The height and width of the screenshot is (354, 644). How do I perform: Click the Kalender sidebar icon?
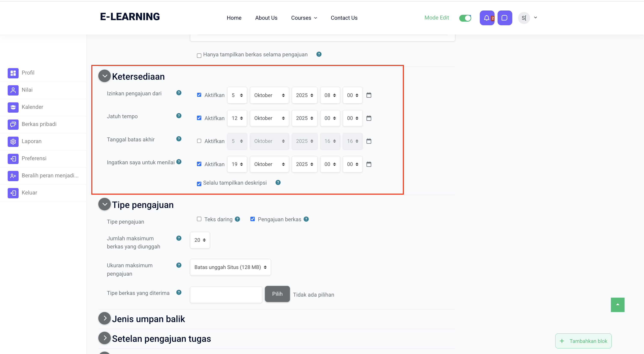click(13, 107)
